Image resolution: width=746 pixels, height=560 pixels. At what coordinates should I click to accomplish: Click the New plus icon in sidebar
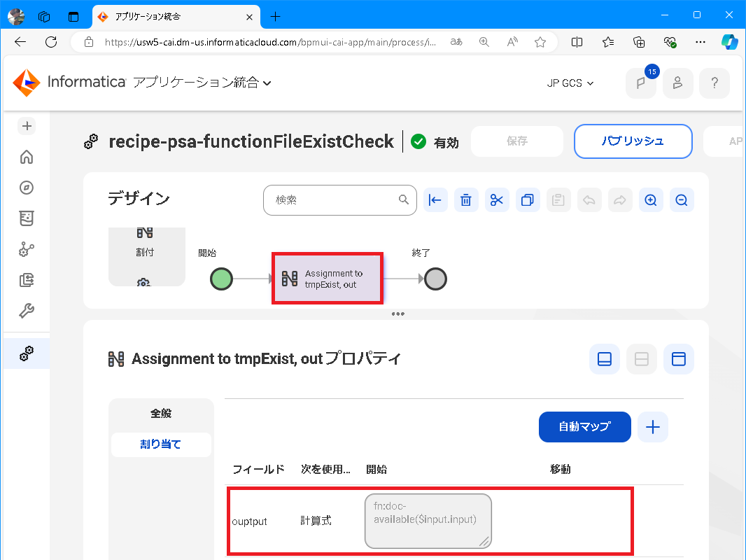[x=27, y=126]
